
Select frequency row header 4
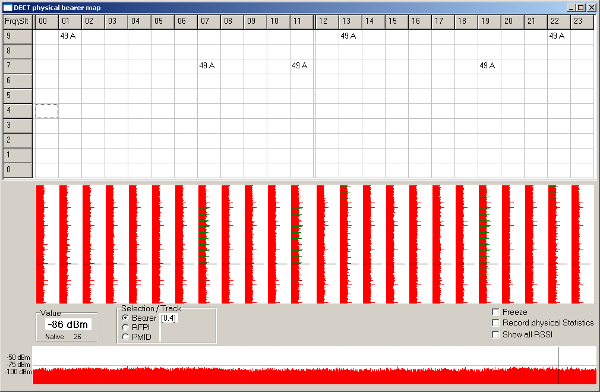pyautogui.click(x=18, y=111)
